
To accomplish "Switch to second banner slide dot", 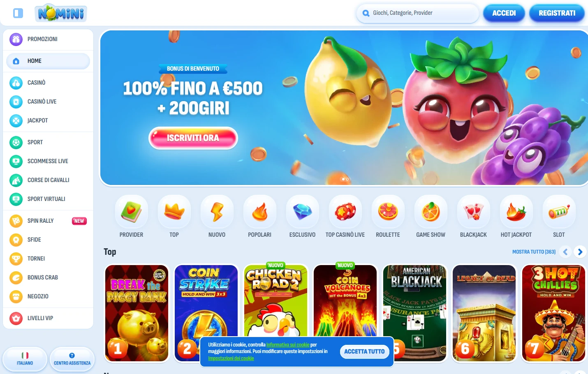I will [347, 179].
